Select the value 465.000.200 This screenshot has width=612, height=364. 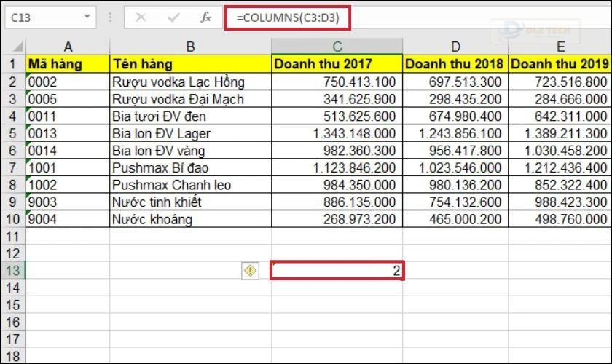pos(455,219)
